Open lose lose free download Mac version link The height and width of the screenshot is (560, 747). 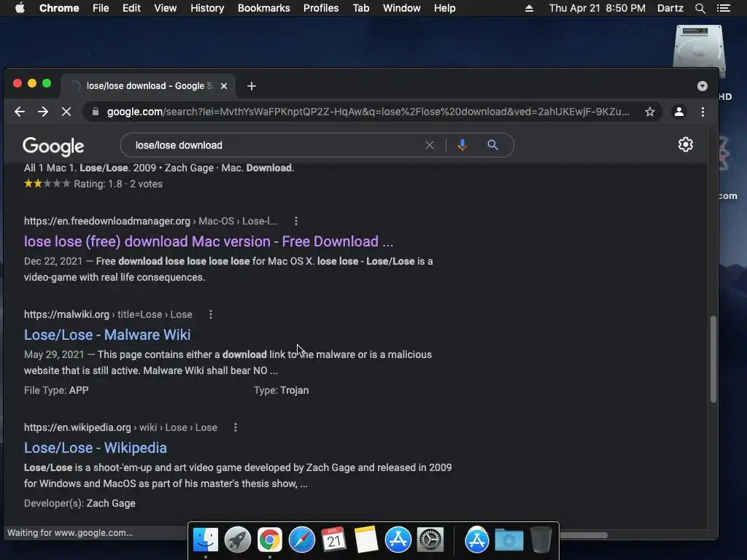click(209, 241)
